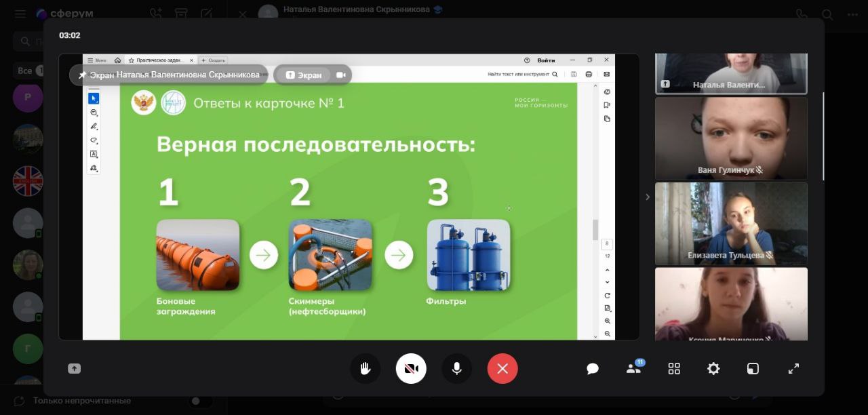Image resolution: width=868 pixels, height=415 pixels.
Task: Select Елизавета Тульцева video tile
Action: point(731,224)
